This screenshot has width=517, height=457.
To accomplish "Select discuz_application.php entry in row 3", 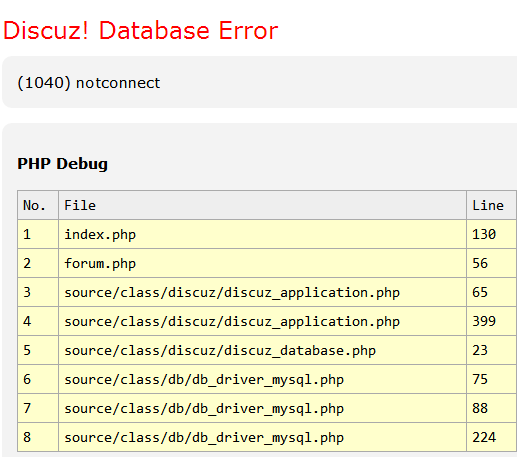I will click(262, 292).
